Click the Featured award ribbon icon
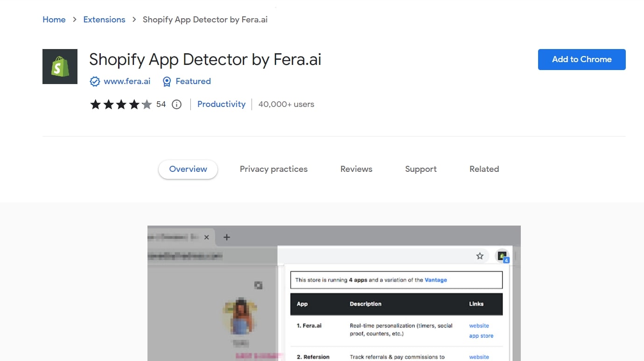Screen dimensions: 644x361 click(167, 82)
